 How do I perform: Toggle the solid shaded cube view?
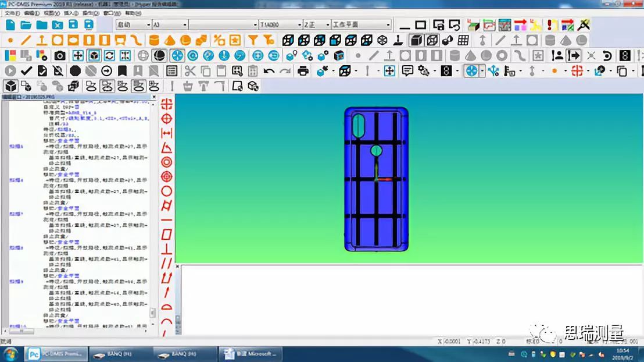[416, 40]
